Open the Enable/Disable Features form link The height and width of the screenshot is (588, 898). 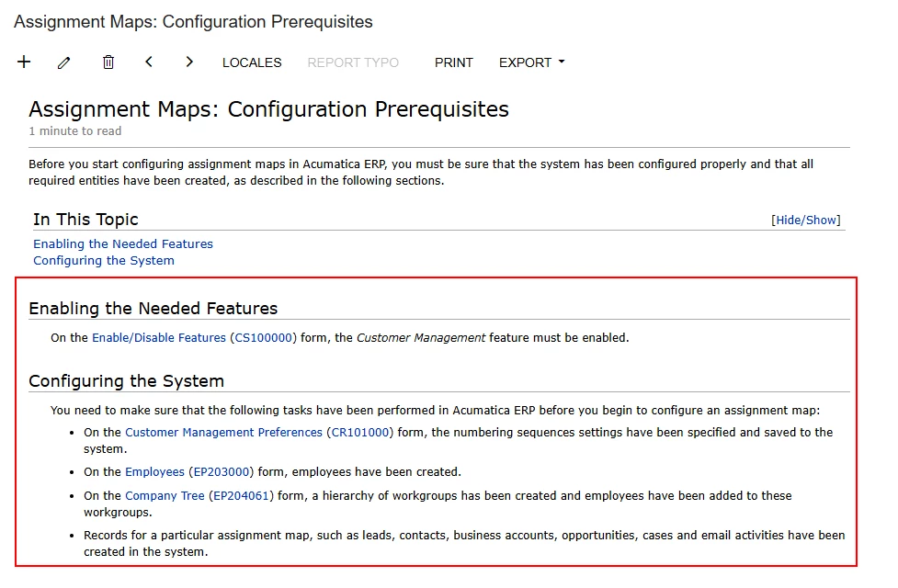[159, 338]
